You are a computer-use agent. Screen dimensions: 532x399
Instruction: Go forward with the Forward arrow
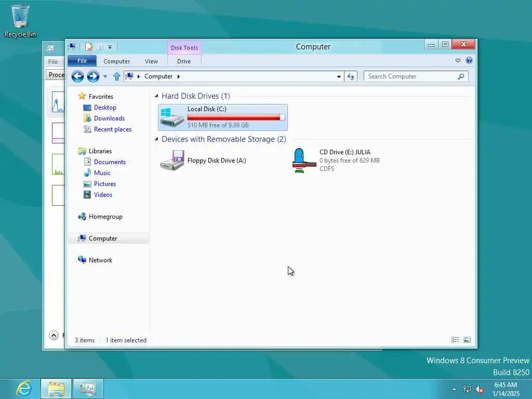tap(93, 76)
